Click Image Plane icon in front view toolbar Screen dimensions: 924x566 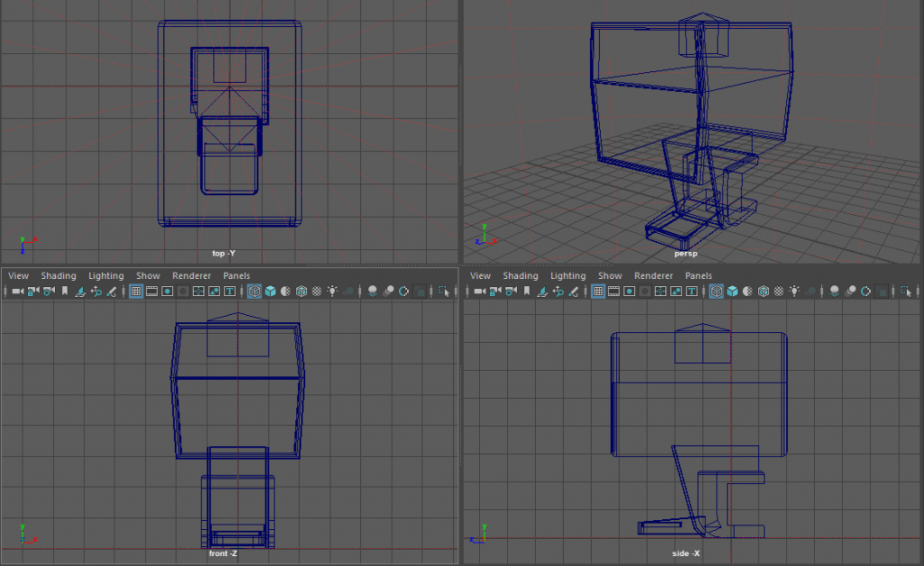tap(80, 292)
